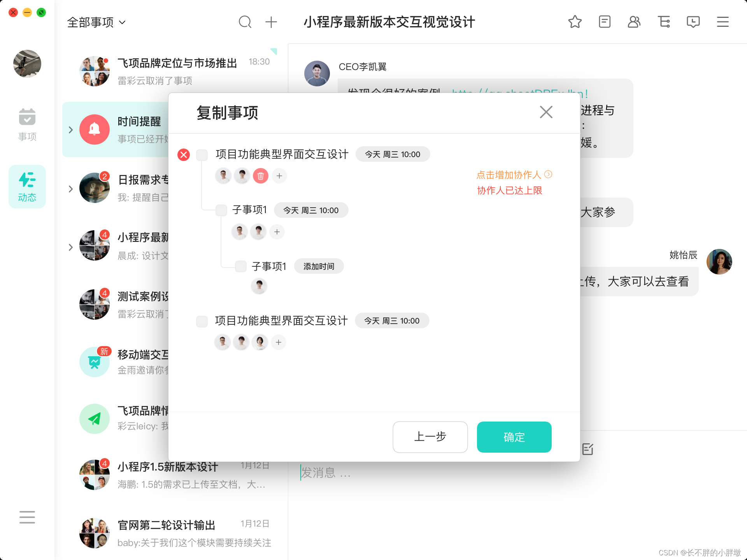Tick the first 子事项1 checkbox

coord(221,210)
